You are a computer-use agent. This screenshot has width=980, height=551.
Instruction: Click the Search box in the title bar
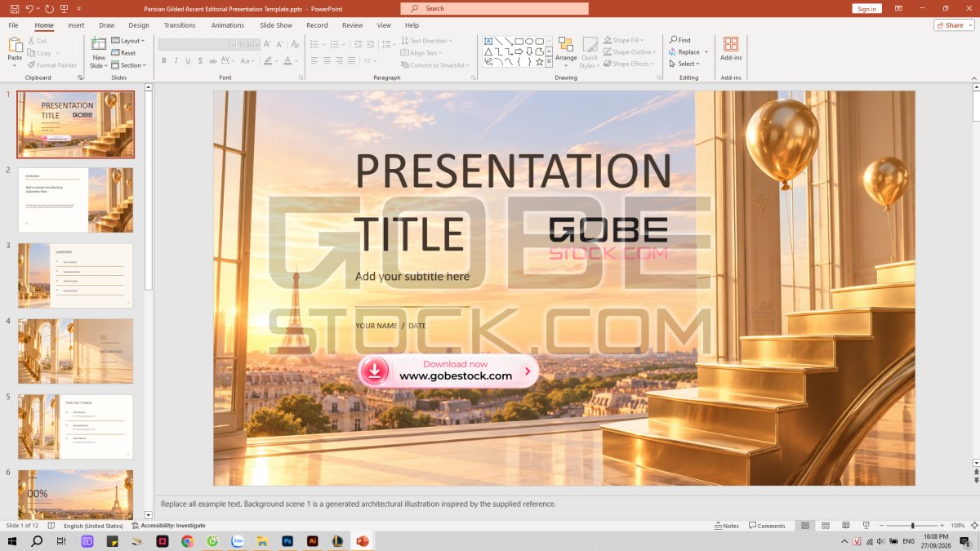[494, 8]
